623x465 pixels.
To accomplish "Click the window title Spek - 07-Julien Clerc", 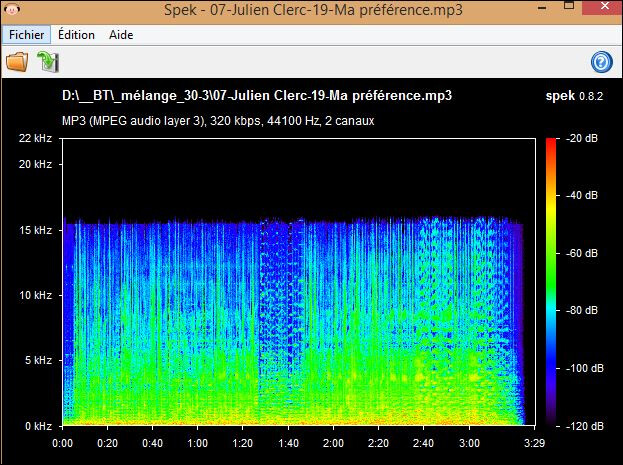I will click(x=313, y=10).
